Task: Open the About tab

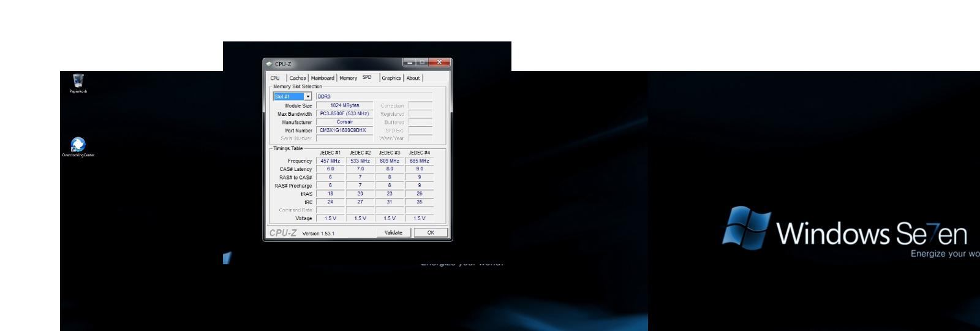Action: 413,78
